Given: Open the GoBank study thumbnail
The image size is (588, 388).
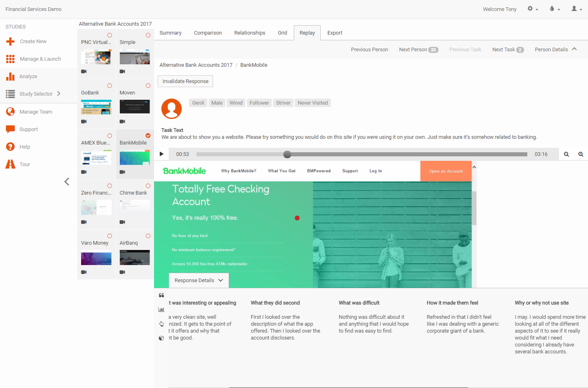Looking at the screenshot, I should click(x=96, y=107).
